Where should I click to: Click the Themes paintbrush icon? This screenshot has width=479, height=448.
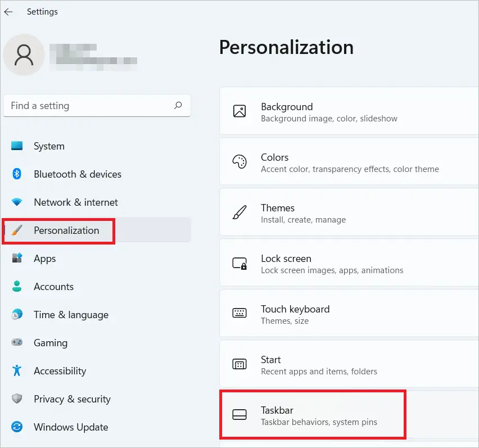pyautogui.click(x=239, y=212)
